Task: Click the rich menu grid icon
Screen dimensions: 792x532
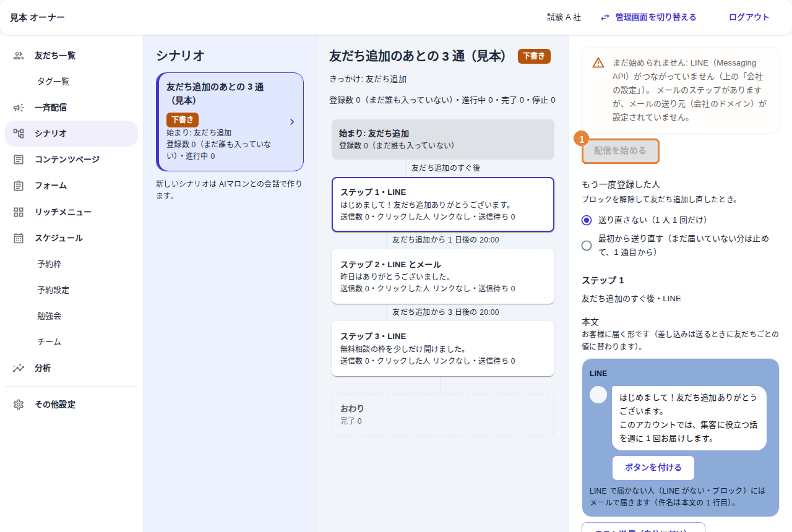Action: point(19,212)
